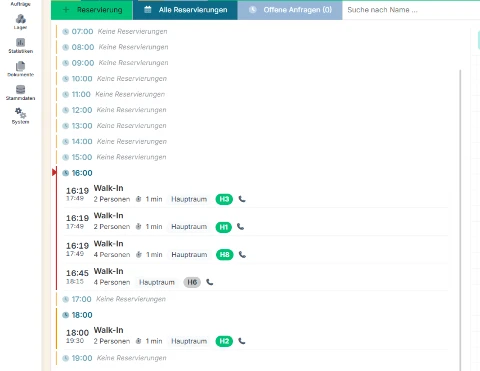Open the Walk-In reservation with table H3

click(x=257, y=194)
